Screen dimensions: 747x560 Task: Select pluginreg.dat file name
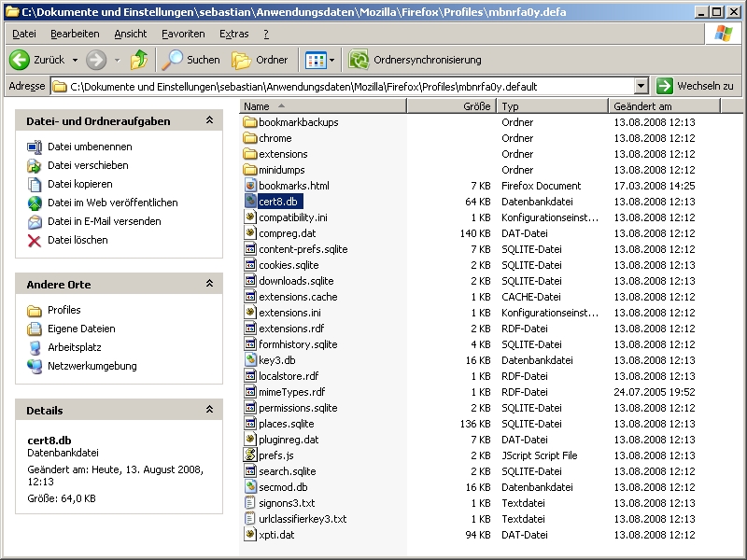click(x=289, y=440)
